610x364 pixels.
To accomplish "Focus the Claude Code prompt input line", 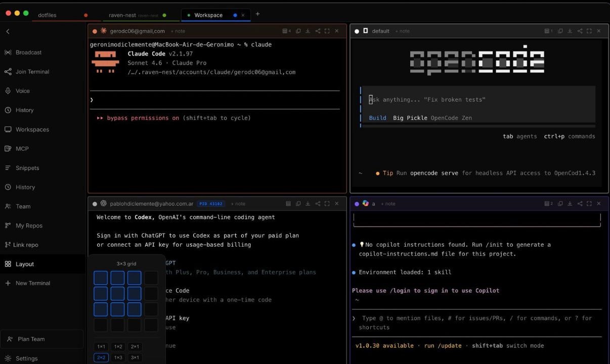I will coord(215,100).
